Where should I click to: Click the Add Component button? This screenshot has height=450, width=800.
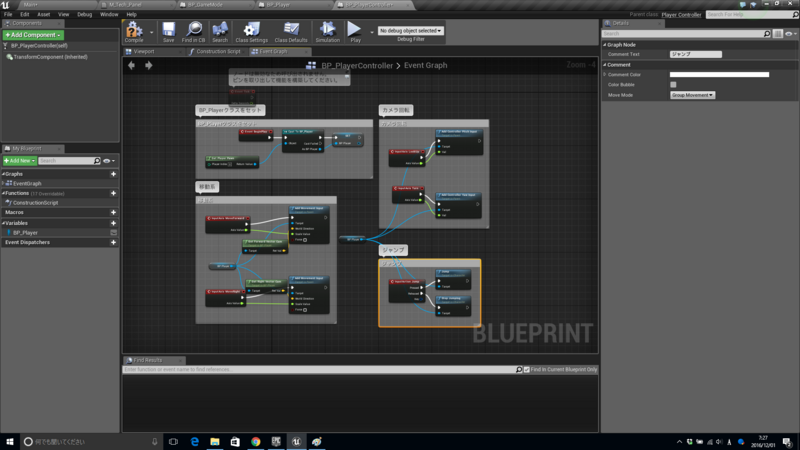(x=33, y=35)
